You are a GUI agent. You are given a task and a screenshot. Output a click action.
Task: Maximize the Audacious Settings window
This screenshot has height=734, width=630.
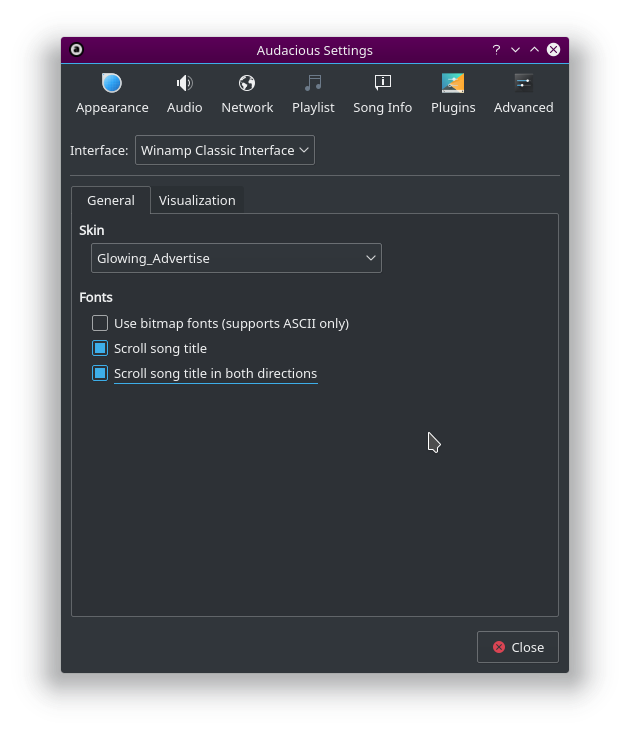tap(534, 50)
